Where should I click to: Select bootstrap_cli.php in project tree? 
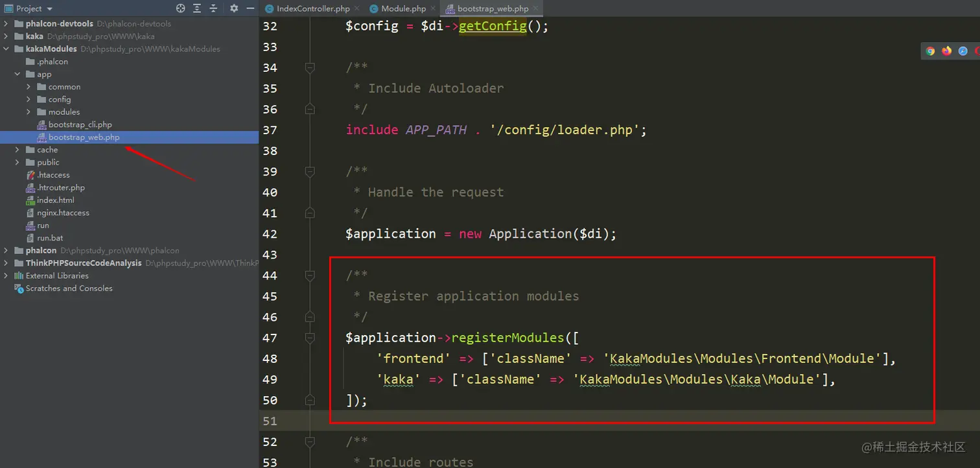[80, 124]
